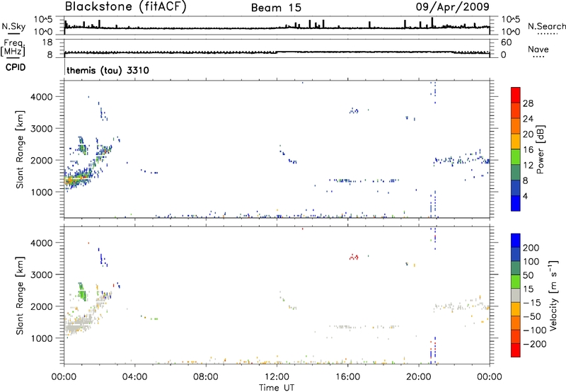Click the '50' tick on Velocity scale
Viewport: 566px width, 392px height.
(528, 275)
